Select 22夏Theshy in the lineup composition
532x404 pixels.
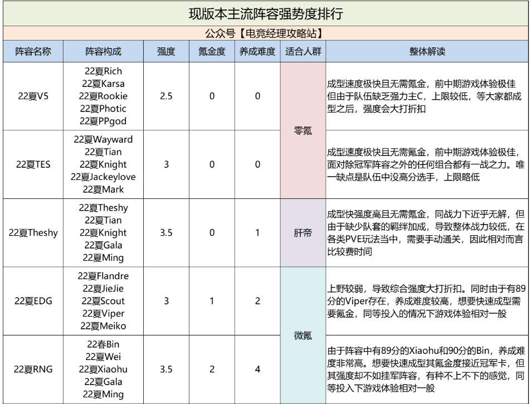(103, 208)
